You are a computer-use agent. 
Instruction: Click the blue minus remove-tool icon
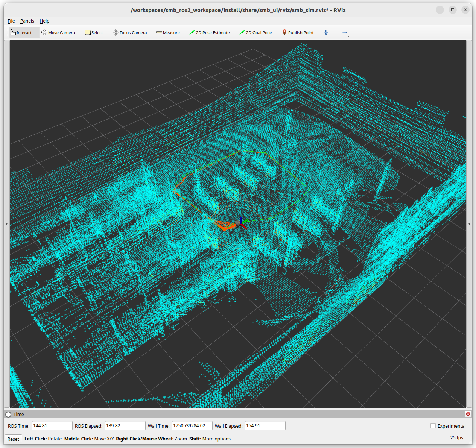[x=344, y=33]
